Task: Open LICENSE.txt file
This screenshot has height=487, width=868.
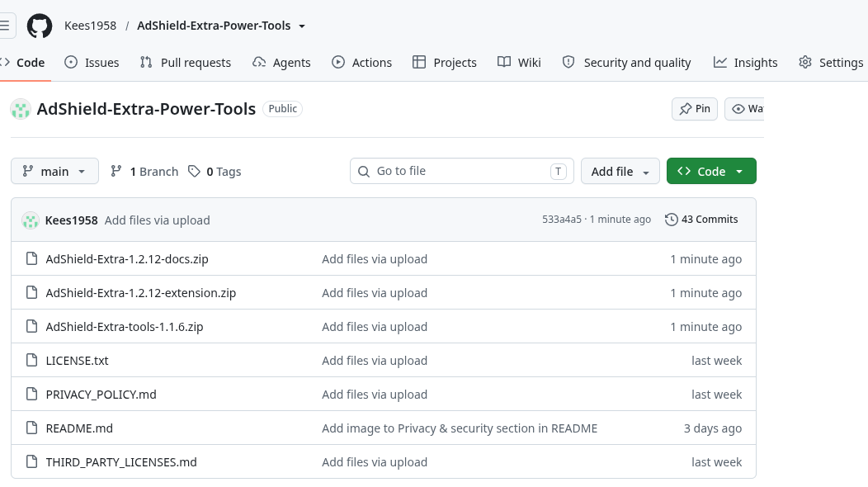Action: click(77, 361)
